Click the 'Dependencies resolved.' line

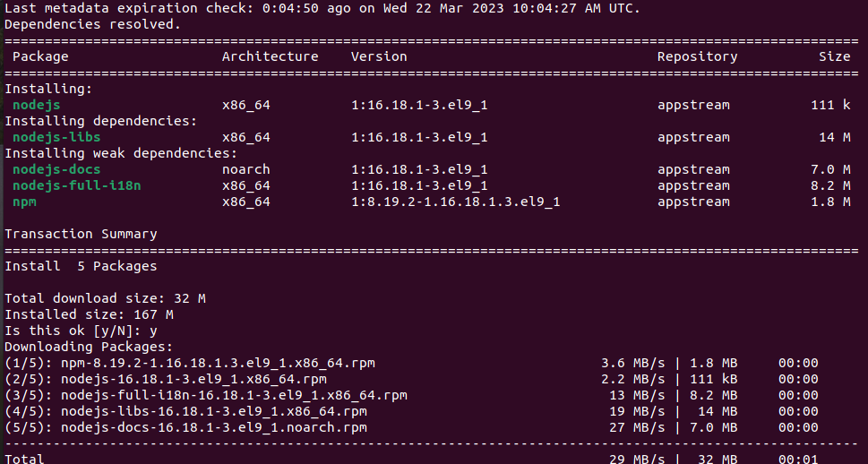pyautogui.click(x=93, y=24)
